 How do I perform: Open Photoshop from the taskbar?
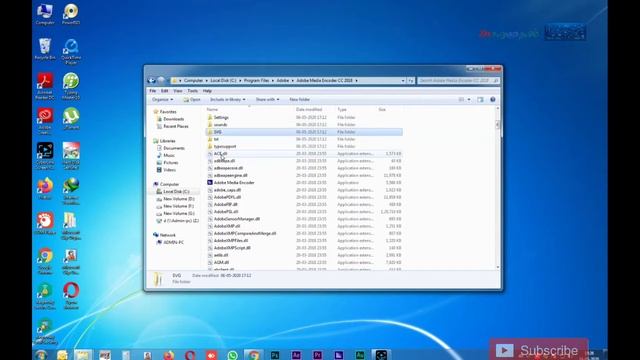click(x=275, y=355)
